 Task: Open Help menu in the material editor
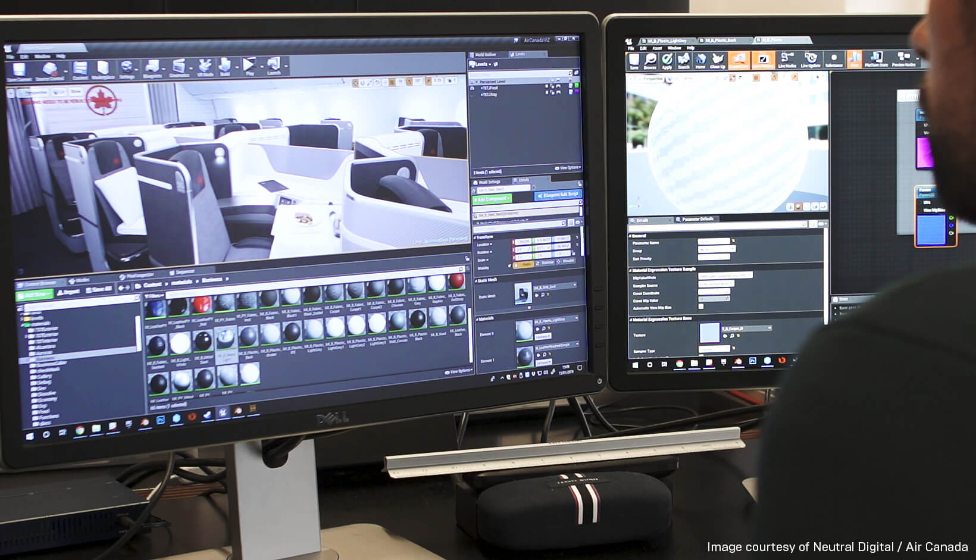point(690,48)
